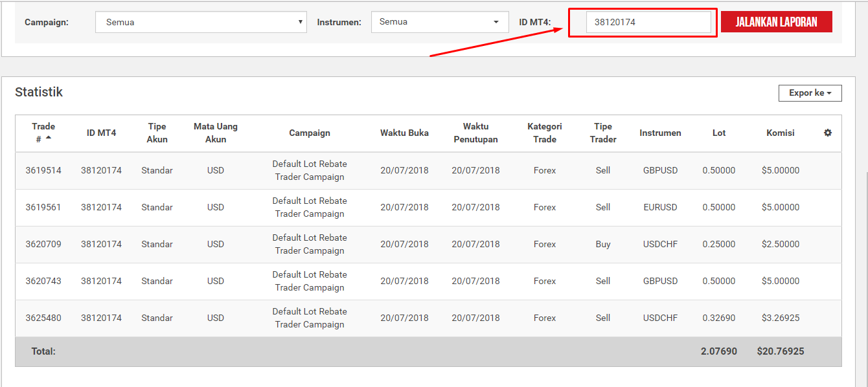This screenshot has height=387, width=868.
Task: Open the Expor ke dropdown
Action: [x=810, y=93]
